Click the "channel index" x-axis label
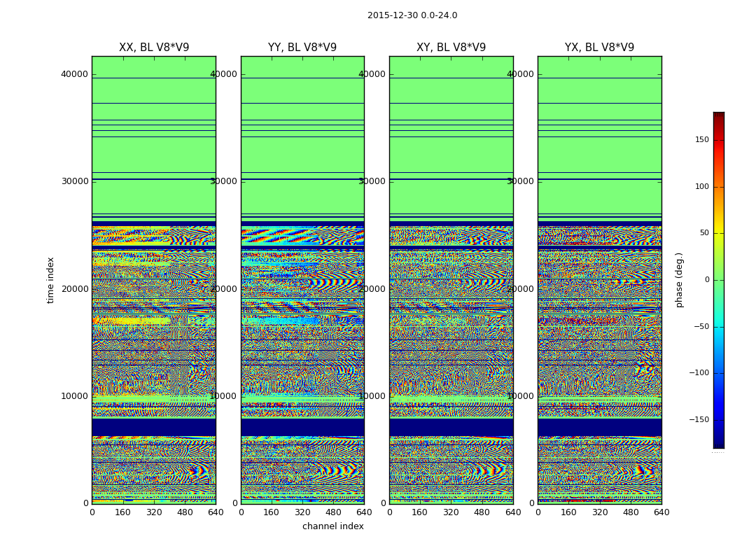The image size is (735, 560). [333, 526]
